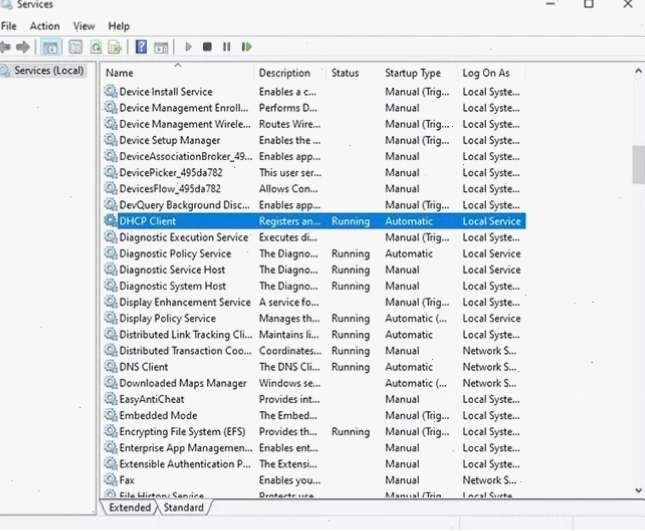Switch to the Extended tab
This screenshot has width=645, height=531.
pos(130,508)
